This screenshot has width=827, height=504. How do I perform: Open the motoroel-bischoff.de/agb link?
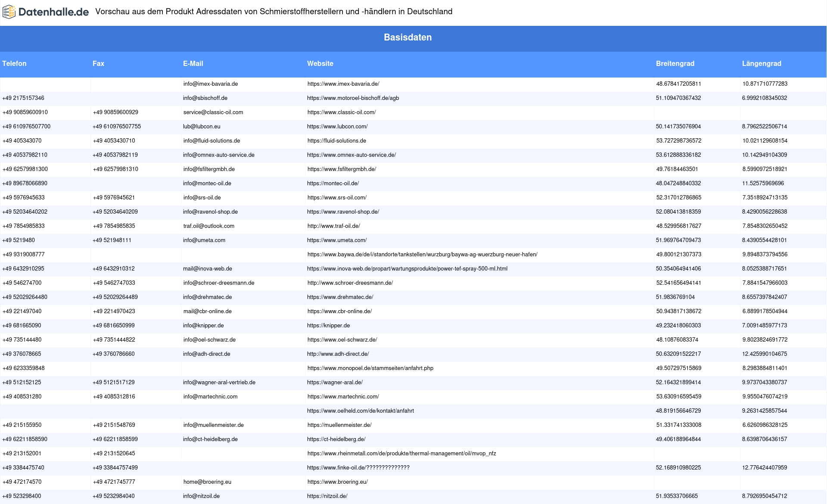click(x=353, y=98)
